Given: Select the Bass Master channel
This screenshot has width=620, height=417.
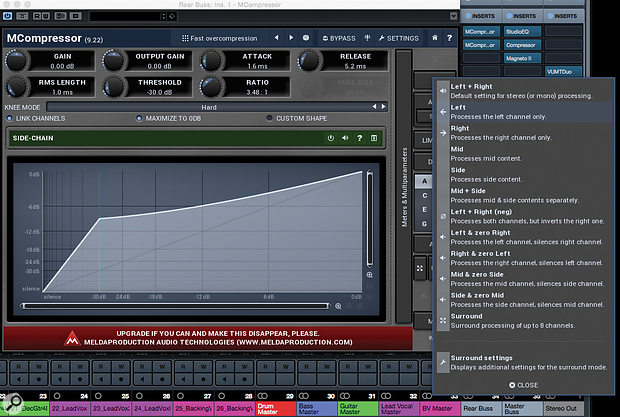Looking at the screenshot, I should (317, 409).
